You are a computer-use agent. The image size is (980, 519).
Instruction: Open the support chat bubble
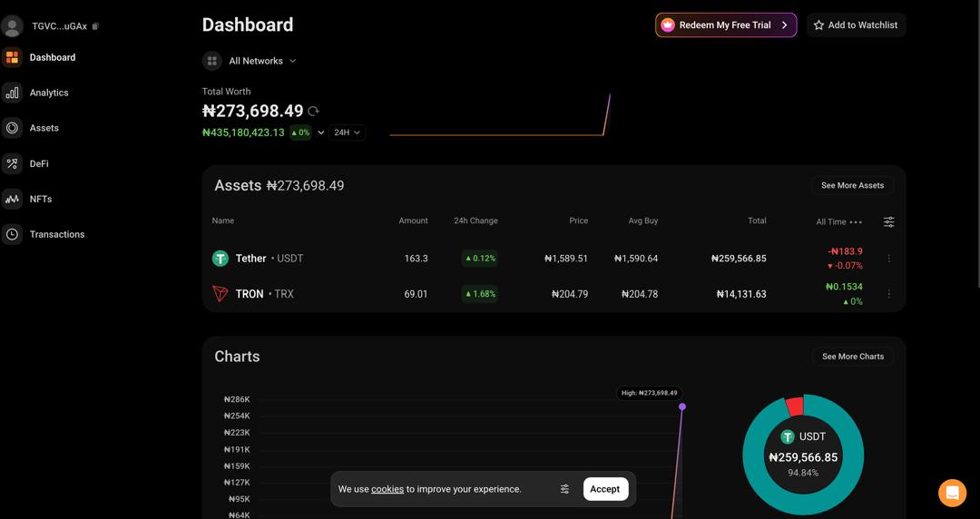coord(952,493)
